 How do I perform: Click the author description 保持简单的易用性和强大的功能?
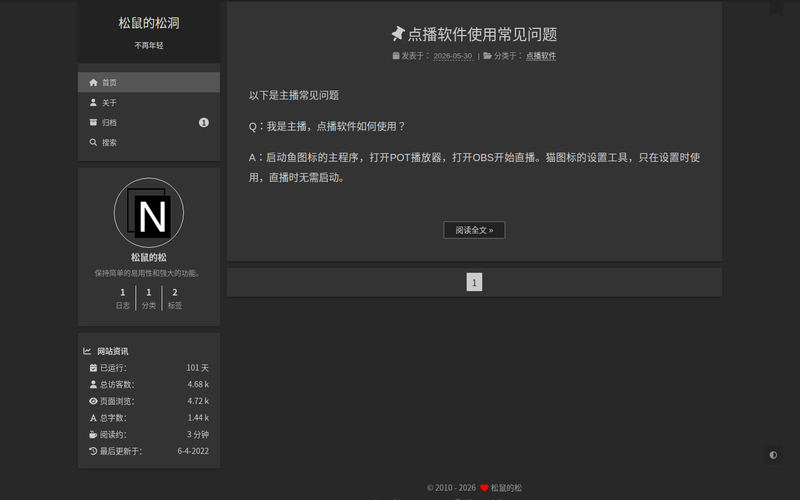coord(148,273)
